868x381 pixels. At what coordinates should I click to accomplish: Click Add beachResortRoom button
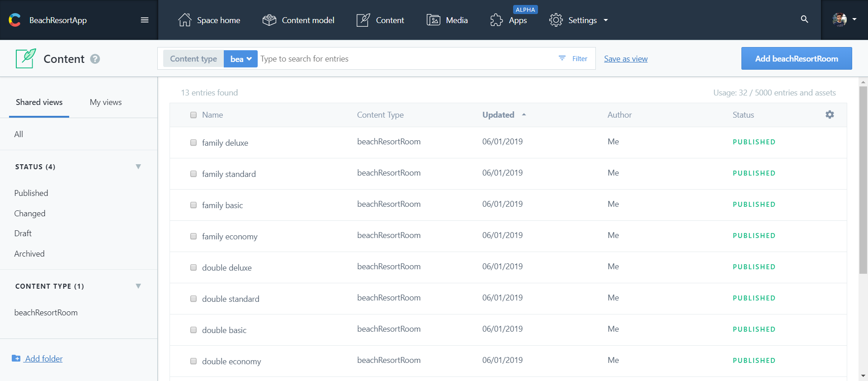click(x=797, y=58)
